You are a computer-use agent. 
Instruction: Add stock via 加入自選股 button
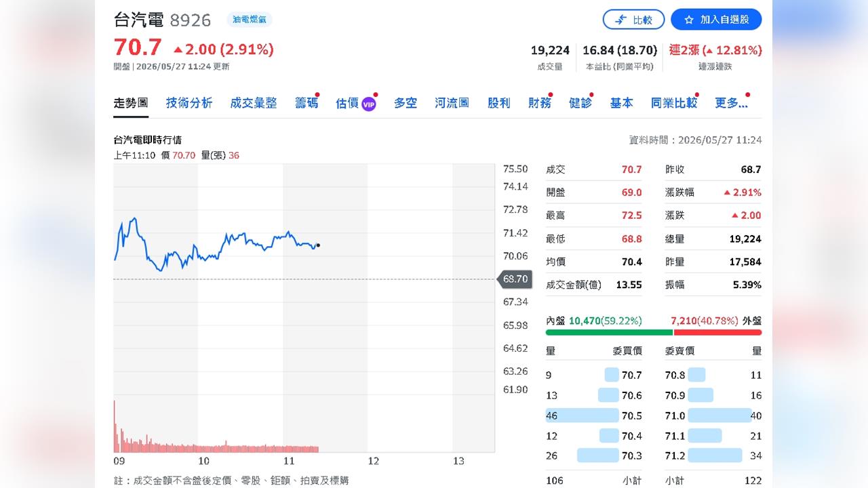coord(716,20)
